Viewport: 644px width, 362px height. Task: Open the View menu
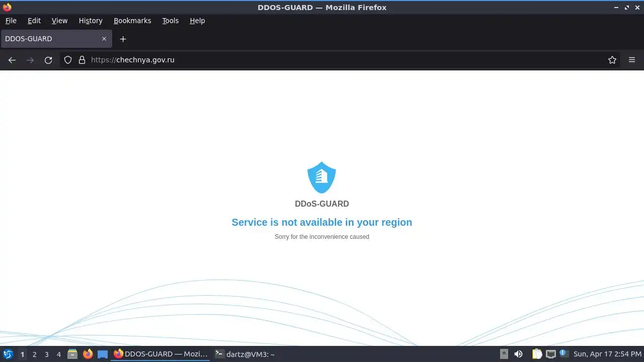click(59, 21)
